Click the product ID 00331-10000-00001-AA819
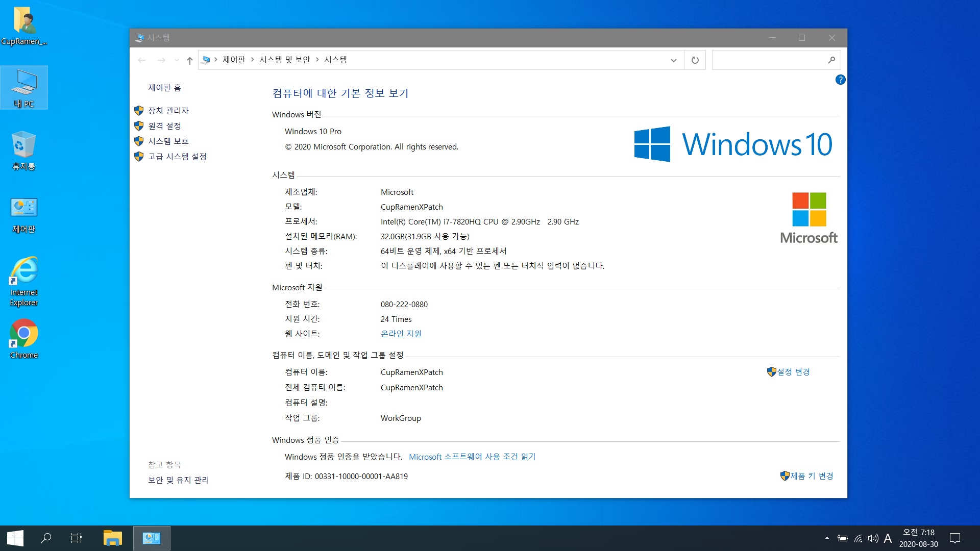This screenshot has height=551, width=980. click(361, 477)
